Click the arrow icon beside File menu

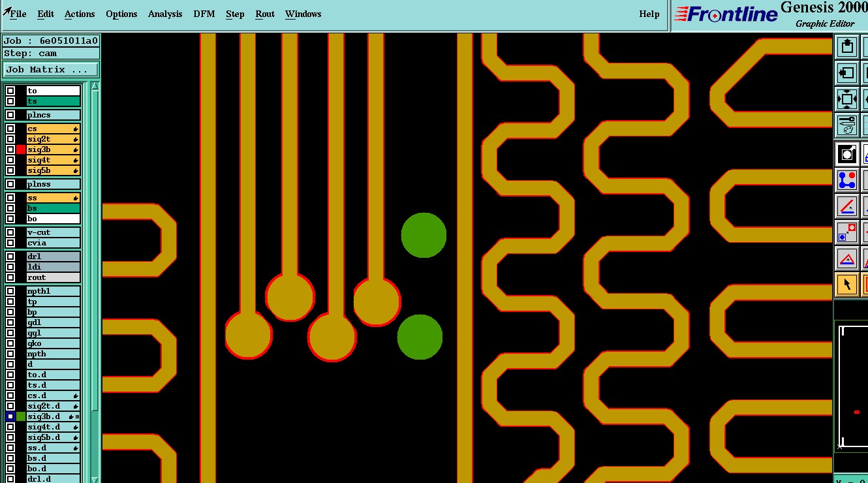[x=7, y=11]
